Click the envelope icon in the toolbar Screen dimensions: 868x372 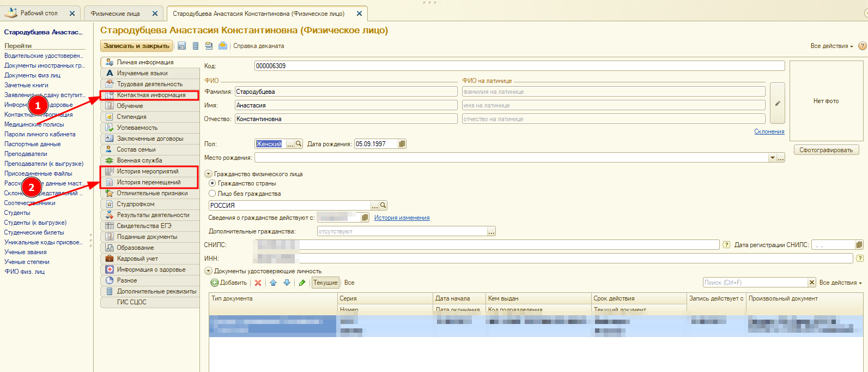coord(223,46)
